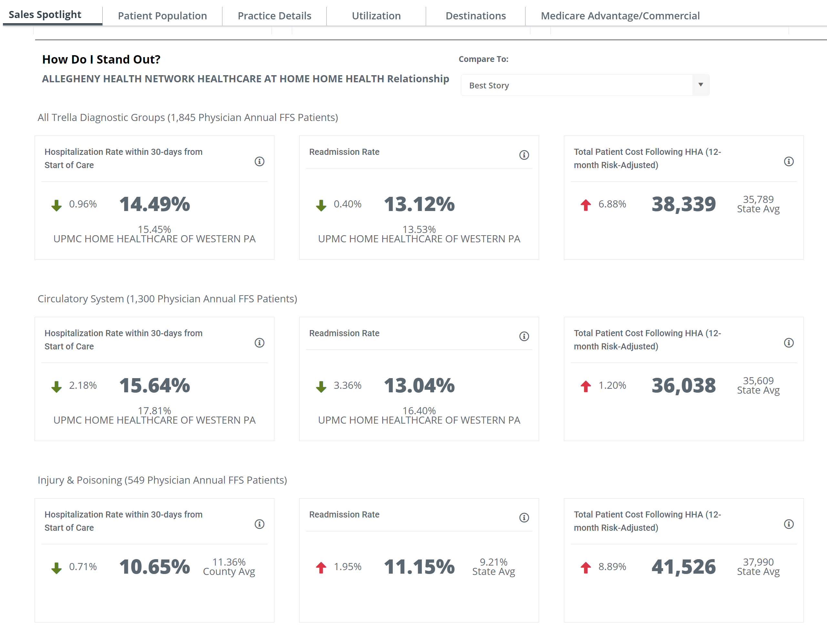
Task: Click the 38,339 total patient cost value
Action: [684, 204]
